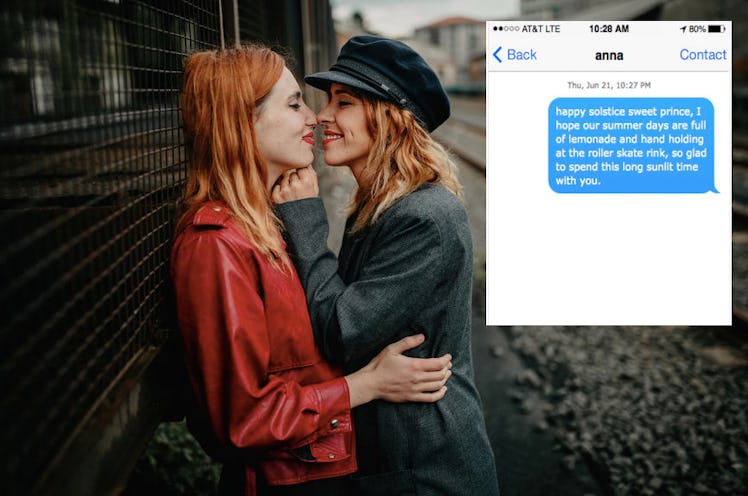The image size is (748, 496).
Task: Click the blue message bubble's tail
Action: click(714, 189)
